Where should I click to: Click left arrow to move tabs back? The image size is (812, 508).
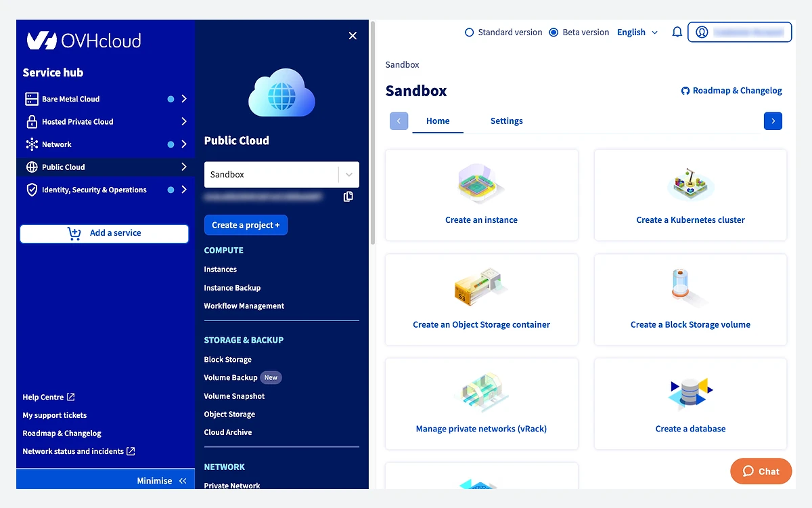point(399,121)
